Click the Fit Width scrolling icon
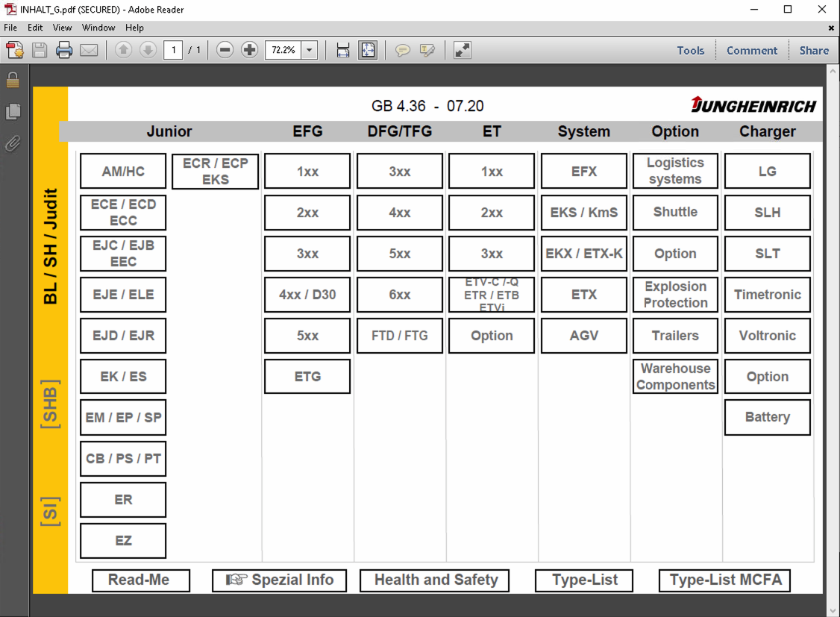 coord(343,50)
